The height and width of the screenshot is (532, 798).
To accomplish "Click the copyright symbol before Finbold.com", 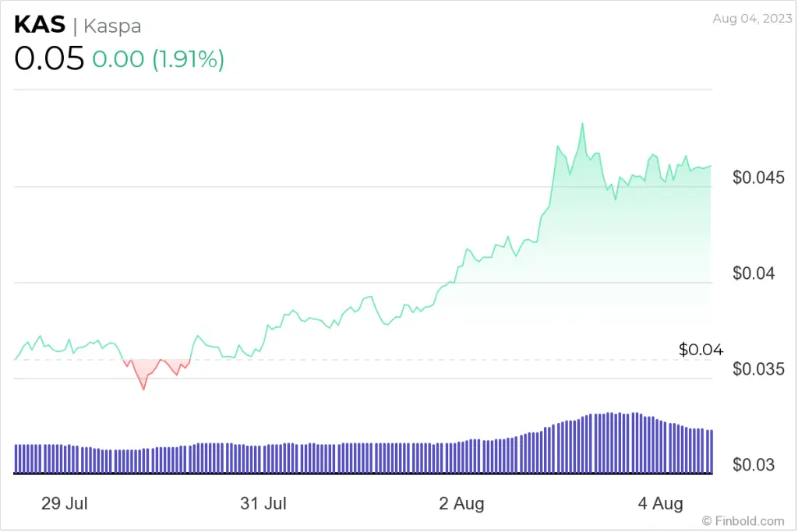I will click(707, 520).
